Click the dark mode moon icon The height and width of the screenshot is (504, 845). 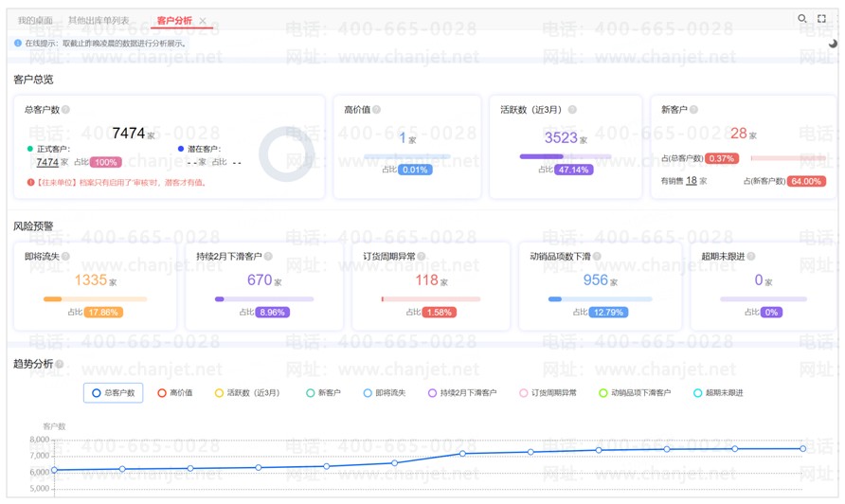tap(833, 44)
